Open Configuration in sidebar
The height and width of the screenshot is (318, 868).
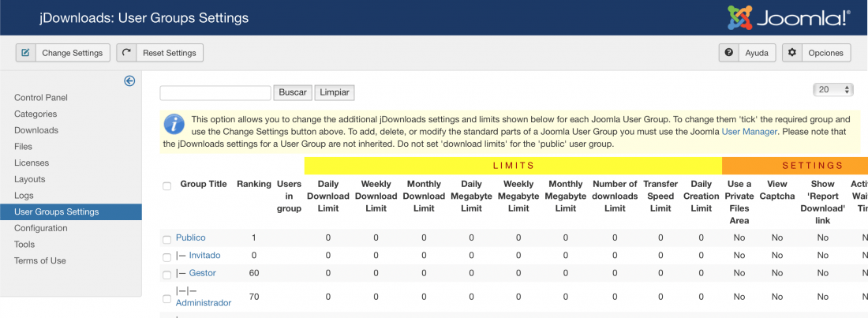pos(41,228)
